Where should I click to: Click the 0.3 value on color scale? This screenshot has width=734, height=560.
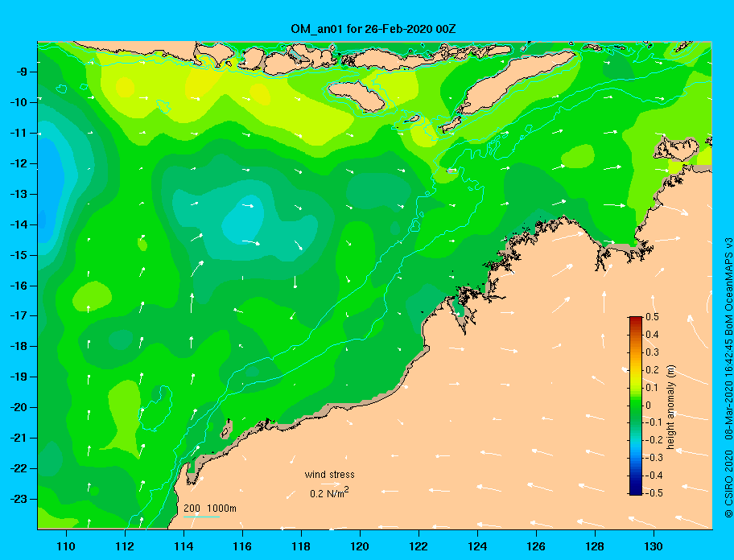click(x=652, y=352)
